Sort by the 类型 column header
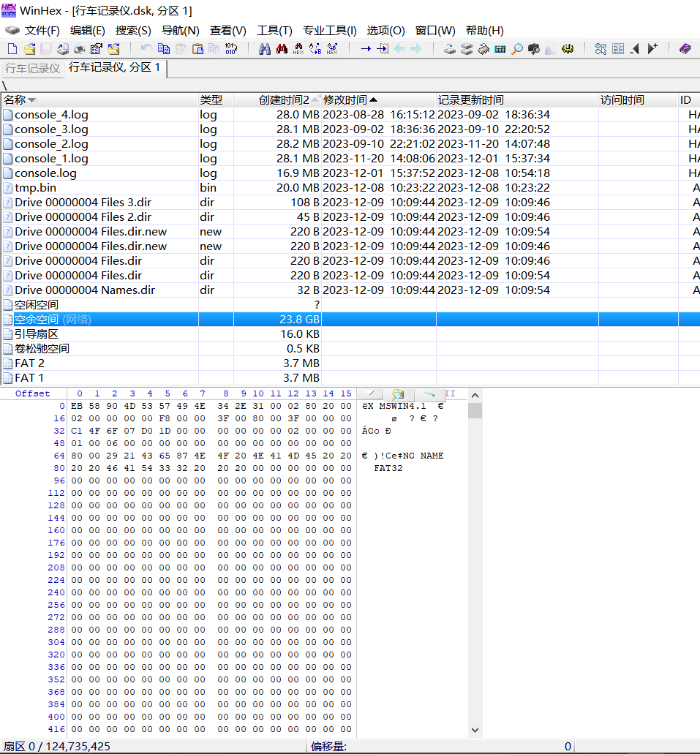The width and height of the screenshot is (700, 754). (216, 100)
